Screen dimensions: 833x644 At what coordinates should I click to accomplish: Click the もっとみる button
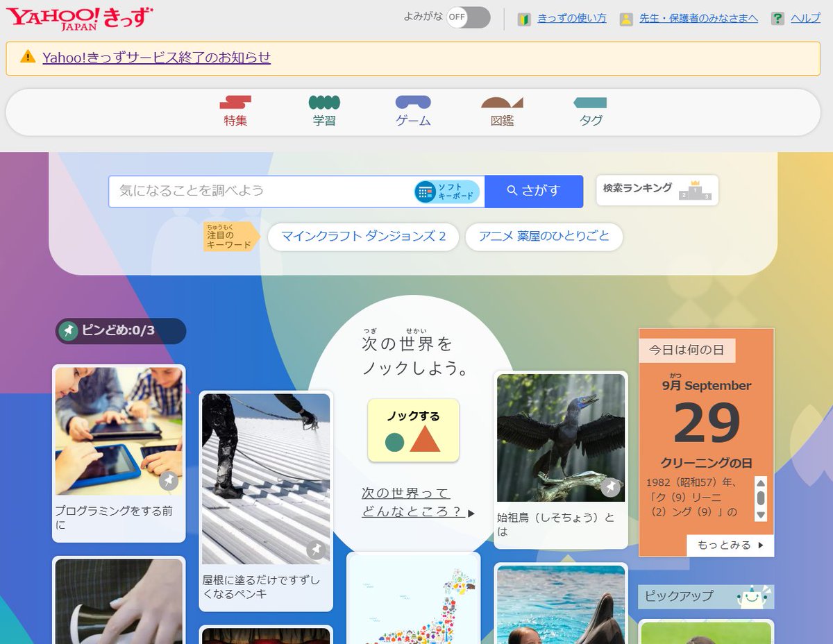click(x=730, y=545)
